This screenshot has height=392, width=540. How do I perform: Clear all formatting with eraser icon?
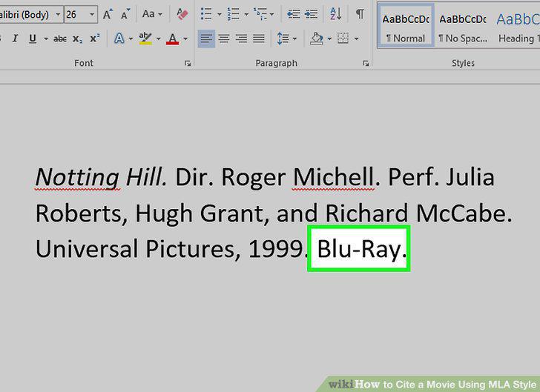pyautogui.click(x=182, y=14)
